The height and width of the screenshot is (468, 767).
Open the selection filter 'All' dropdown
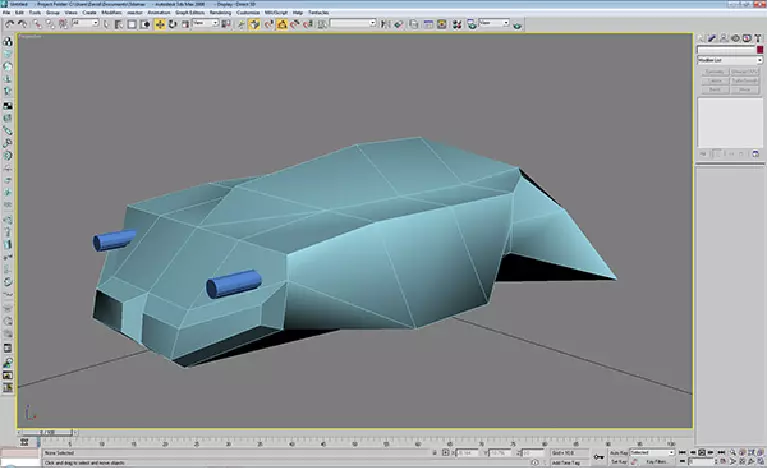[x=86, y=23]
